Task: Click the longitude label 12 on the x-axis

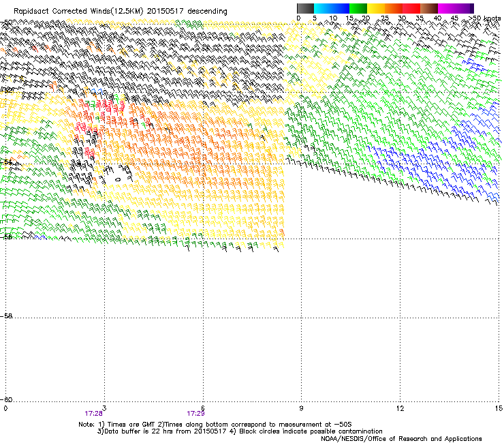Action: pyautogui.click(x=400, y=408)
